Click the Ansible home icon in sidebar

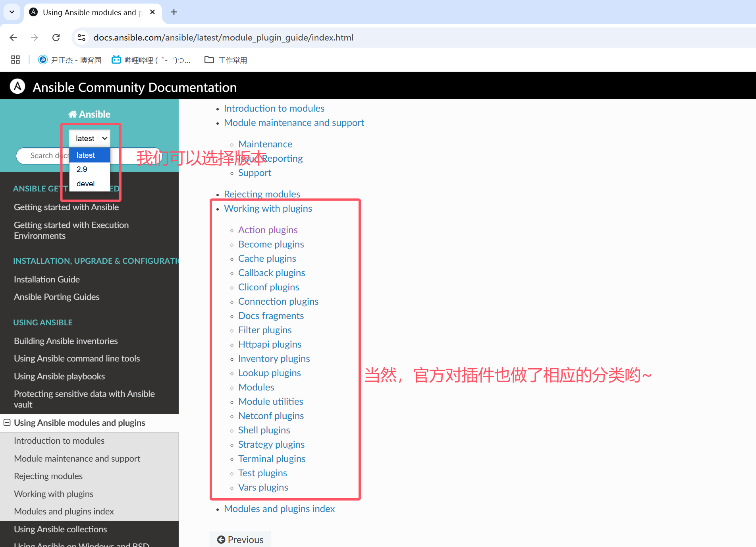click(72, 114)
